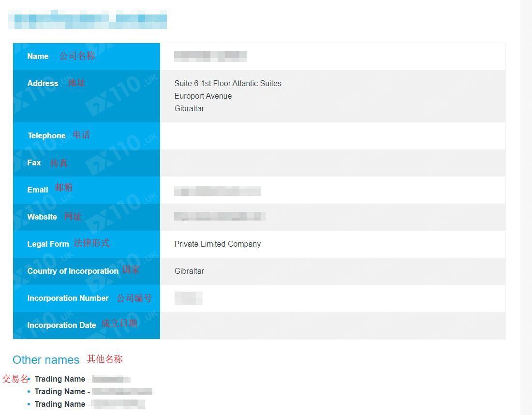The width and height of the screenshot is (532, 415).
Task: Click the blurred company name value
Action: point(210,56)
